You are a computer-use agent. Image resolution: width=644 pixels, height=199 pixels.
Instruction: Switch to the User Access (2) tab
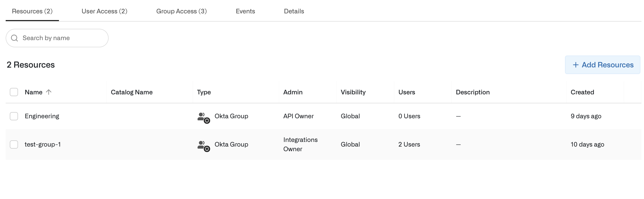pos(104,11)
